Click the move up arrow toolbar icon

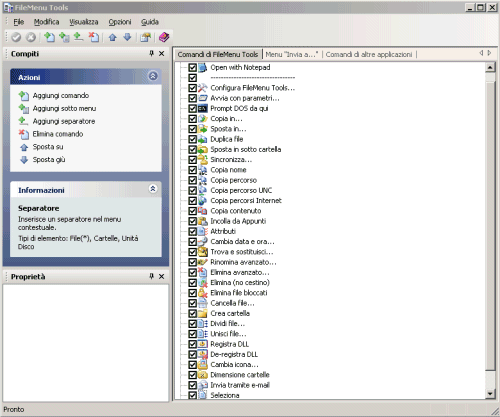coord(113,37)
